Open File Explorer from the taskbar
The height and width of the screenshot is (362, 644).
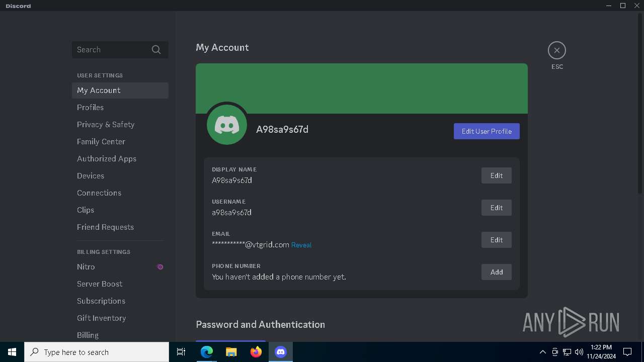point(231,352)
